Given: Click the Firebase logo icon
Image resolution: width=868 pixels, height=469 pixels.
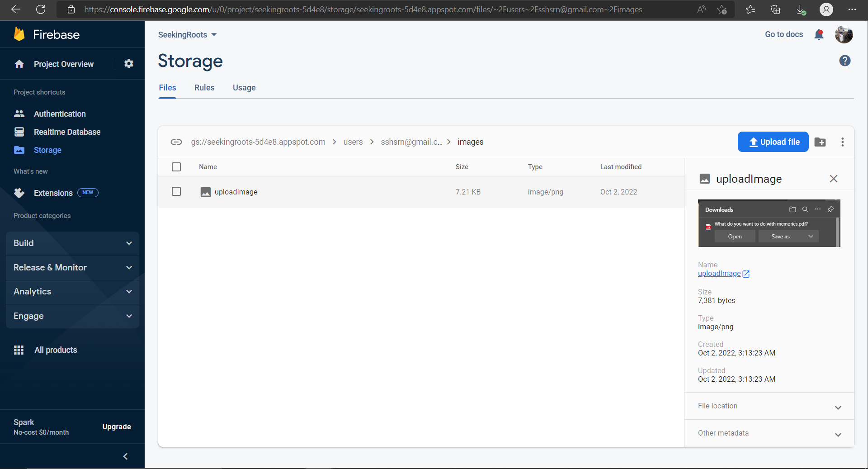Looking at the screenshot, I should click(19, 34).
